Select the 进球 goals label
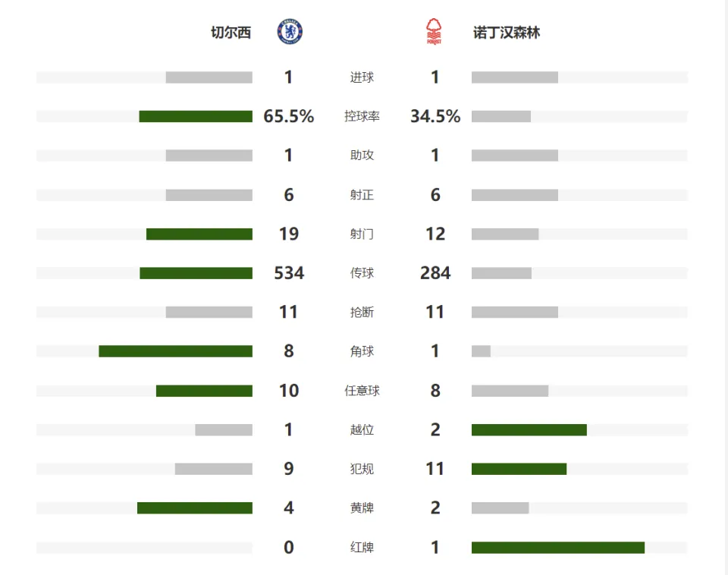This screenshot has width=728, height=575. (362, 77)
